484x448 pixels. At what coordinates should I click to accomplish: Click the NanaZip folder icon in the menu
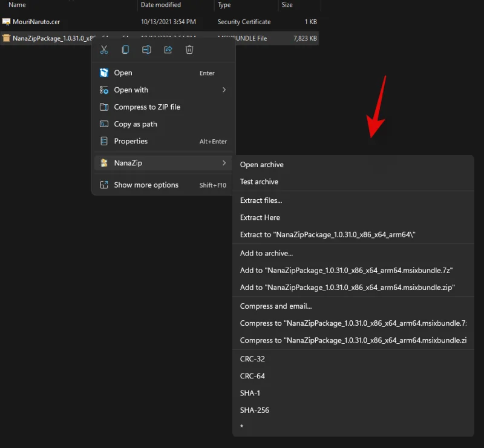coord(103,163)
